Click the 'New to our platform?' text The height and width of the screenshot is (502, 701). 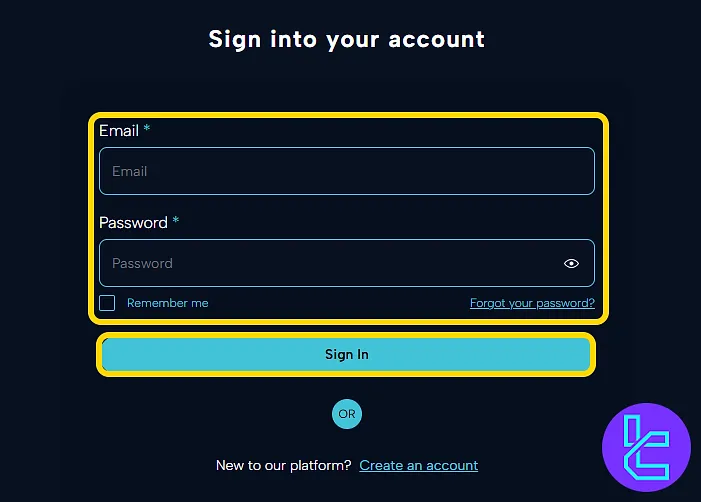tap(283, 465)
